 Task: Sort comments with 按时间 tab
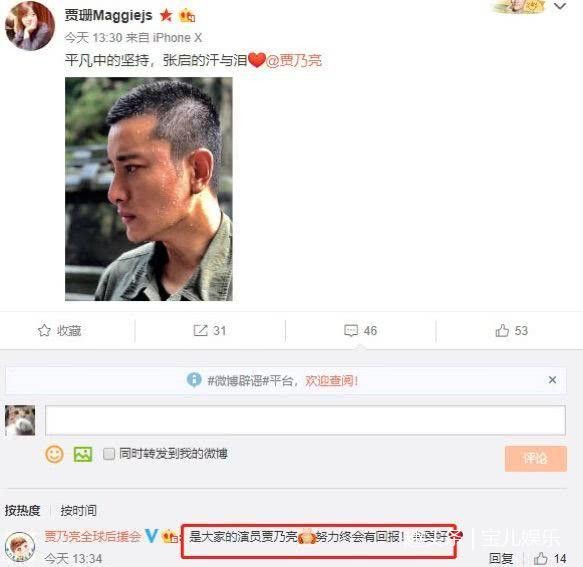click(x=78, y=510)
